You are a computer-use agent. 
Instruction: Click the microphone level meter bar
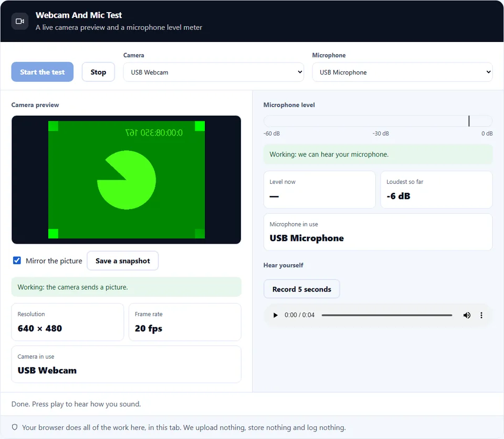point(378,121)
